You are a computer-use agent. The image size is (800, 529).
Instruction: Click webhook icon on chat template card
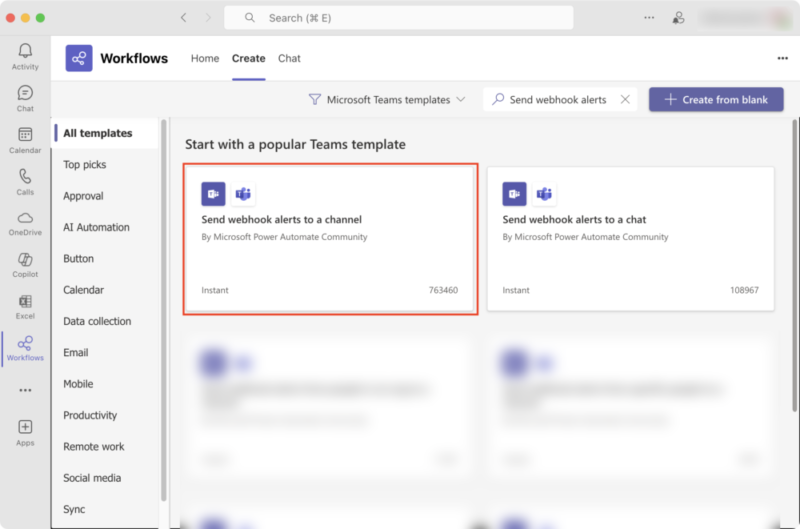(x=514, y=194)
